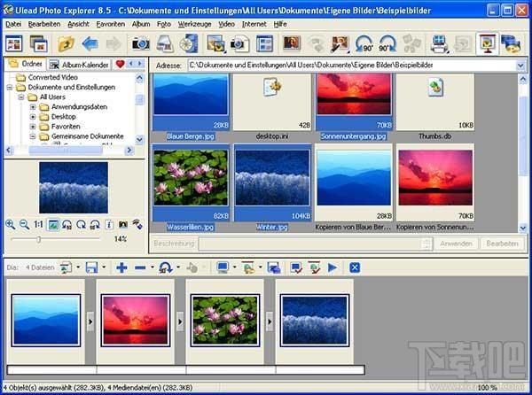Viewport: 532px width, 395px height.
Task: Click the compass video/CD icon in toolbar
Action: point(189,43)
